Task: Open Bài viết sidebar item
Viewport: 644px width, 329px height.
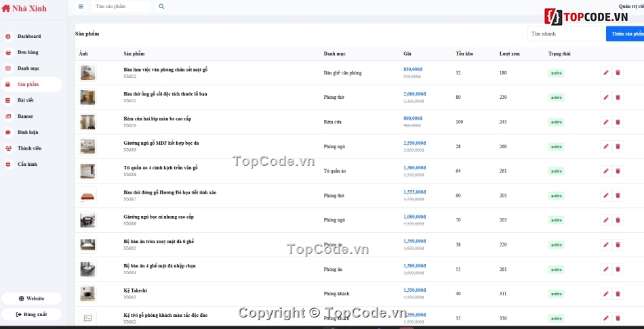Action: pyautogui.click(x=31, y=100)
